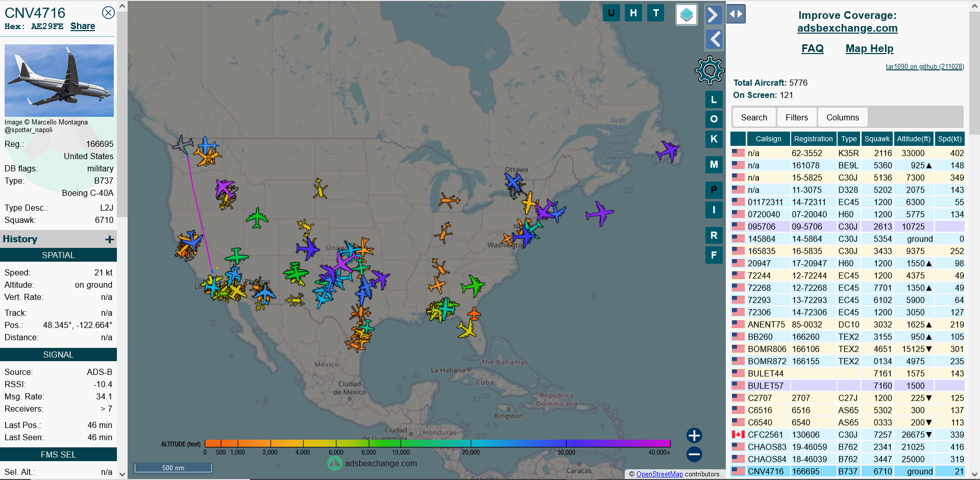The width and height of the screenshot is (980, 480).
Task: Sort table by Type column
Action: coord(849,139)
